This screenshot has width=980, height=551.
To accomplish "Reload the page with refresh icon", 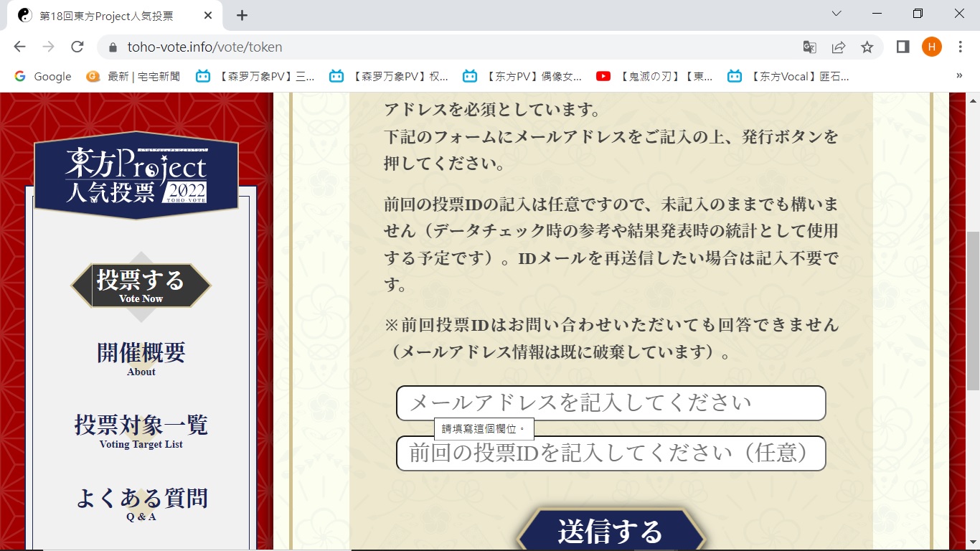I will click(x=77, y=47).
